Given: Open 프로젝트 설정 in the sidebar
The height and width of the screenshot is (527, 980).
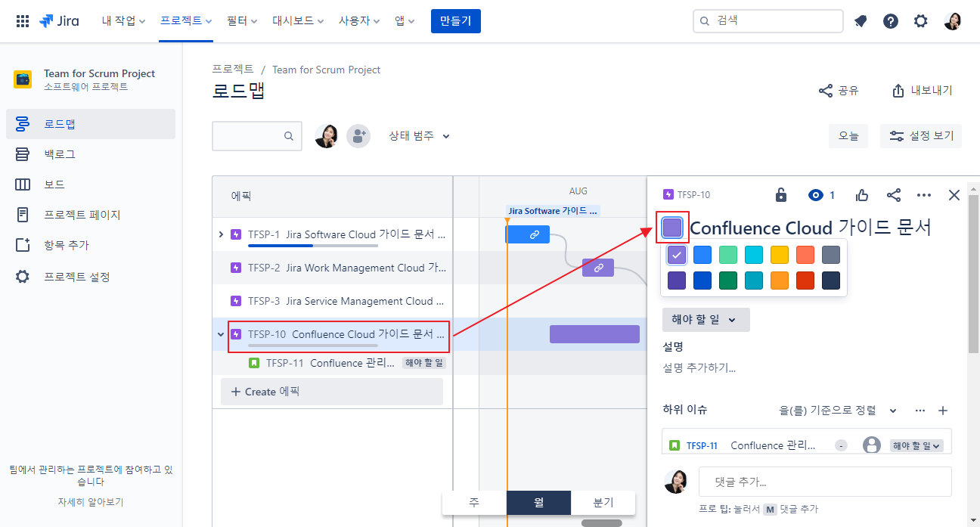Looking at the screenshot, I should click(91, 277).
